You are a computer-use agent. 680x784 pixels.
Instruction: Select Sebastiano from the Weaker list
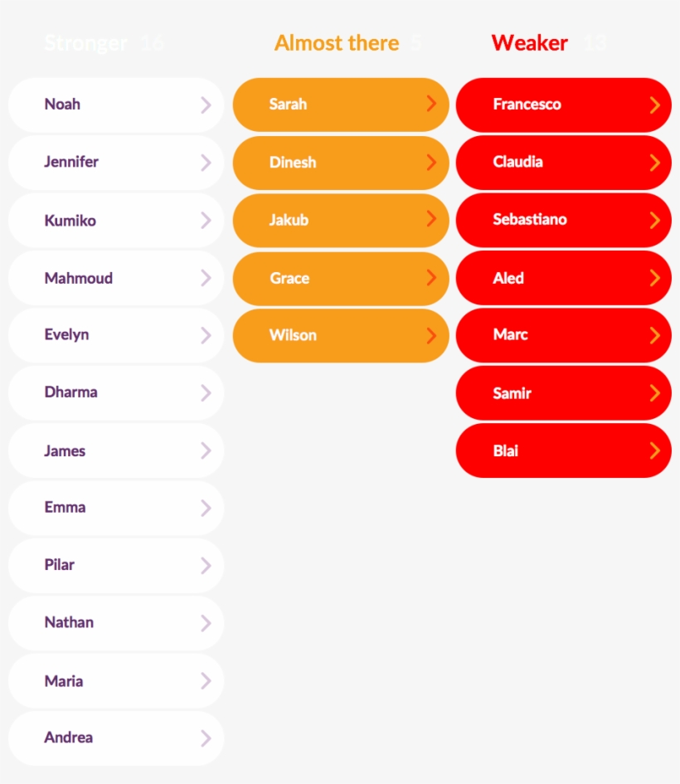tap(563, 220)
